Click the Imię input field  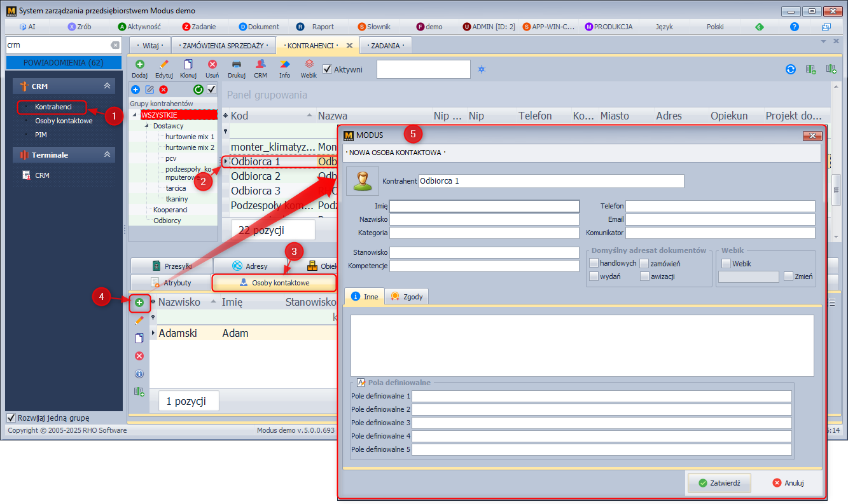pyautogui.click(x=484, y=206)
